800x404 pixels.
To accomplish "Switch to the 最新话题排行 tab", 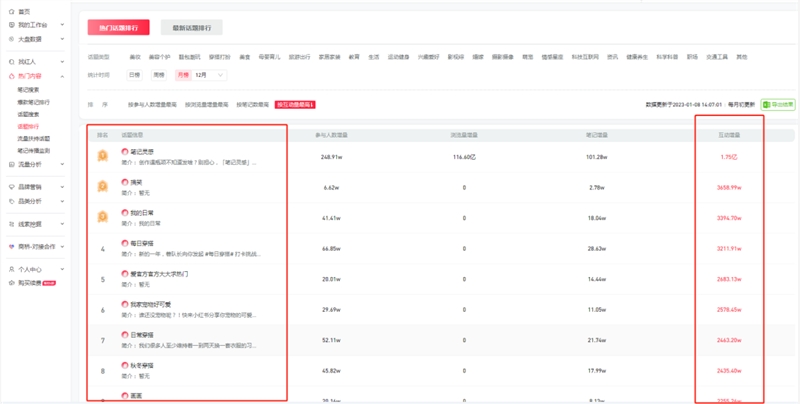I will (x=190, y=28).
